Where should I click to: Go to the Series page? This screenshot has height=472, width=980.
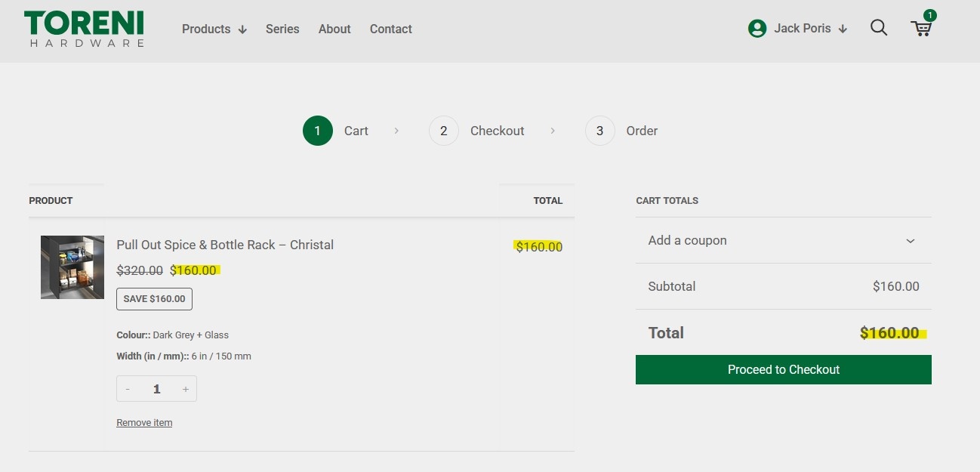282,29
